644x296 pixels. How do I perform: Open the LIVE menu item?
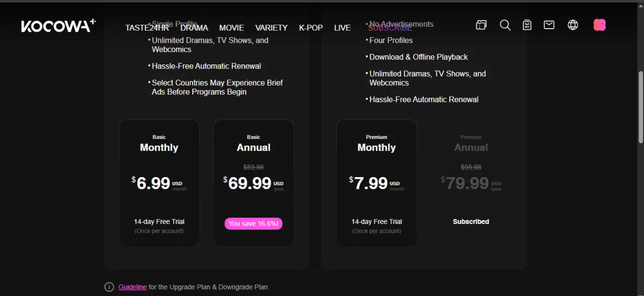click(342, 28)
